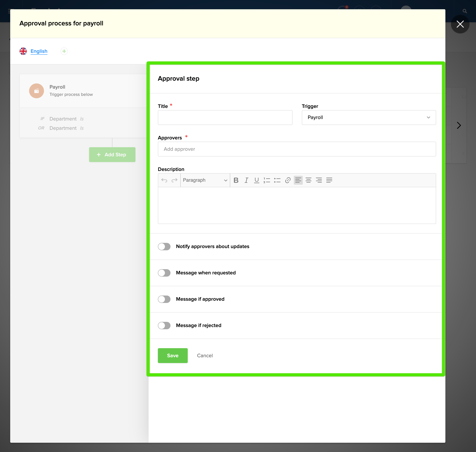476x452 pixels.
Task: Open the Trigger dropdown showing Payroll
Action: 369,118
